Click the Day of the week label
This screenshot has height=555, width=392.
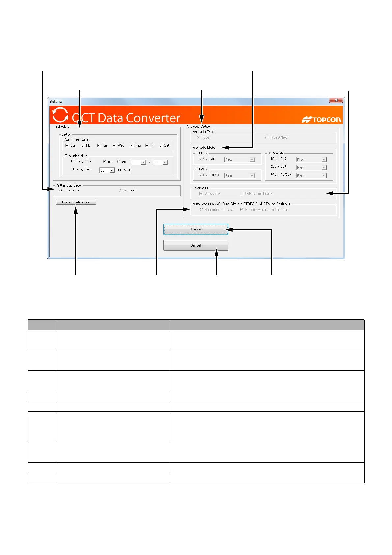pos(77,140)
